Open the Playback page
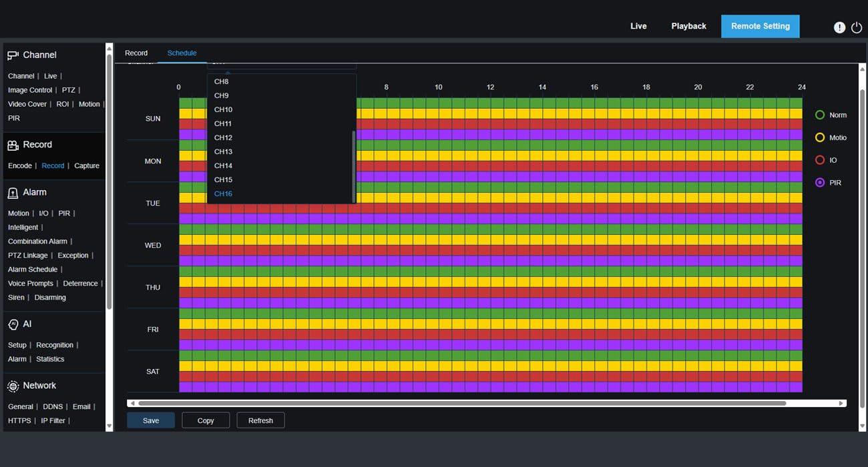Screen dimensions: 868x467 [688, 26]
